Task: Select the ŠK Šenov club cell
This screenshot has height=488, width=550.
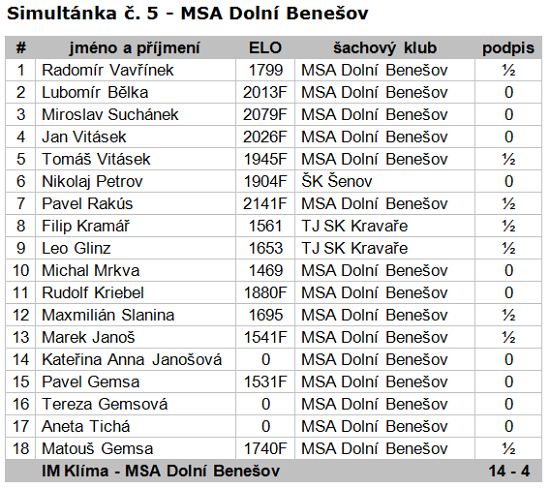Action: (385, 181)
